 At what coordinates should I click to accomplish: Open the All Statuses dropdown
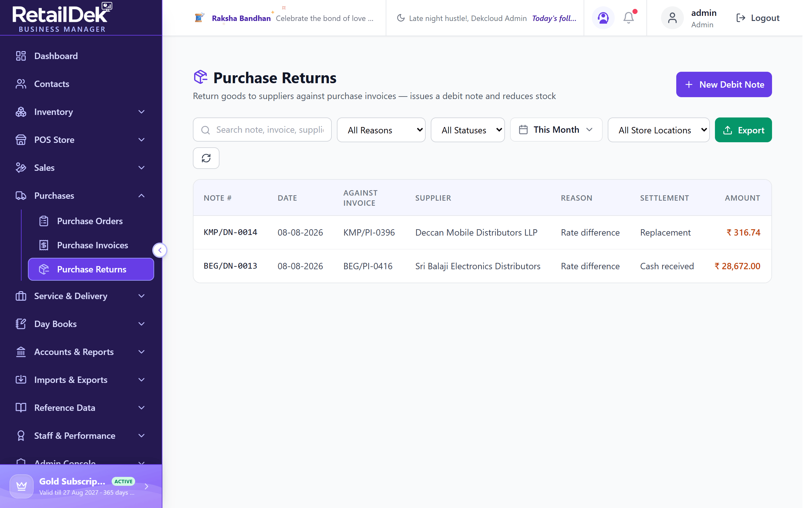pos(468,130)
